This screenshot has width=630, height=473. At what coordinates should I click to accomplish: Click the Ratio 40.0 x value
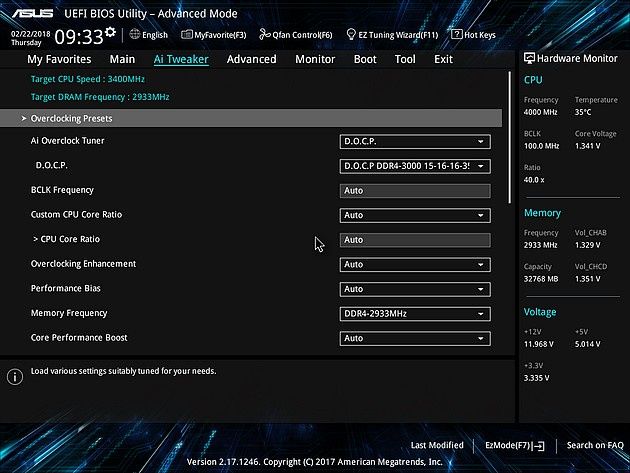(534, 180)
